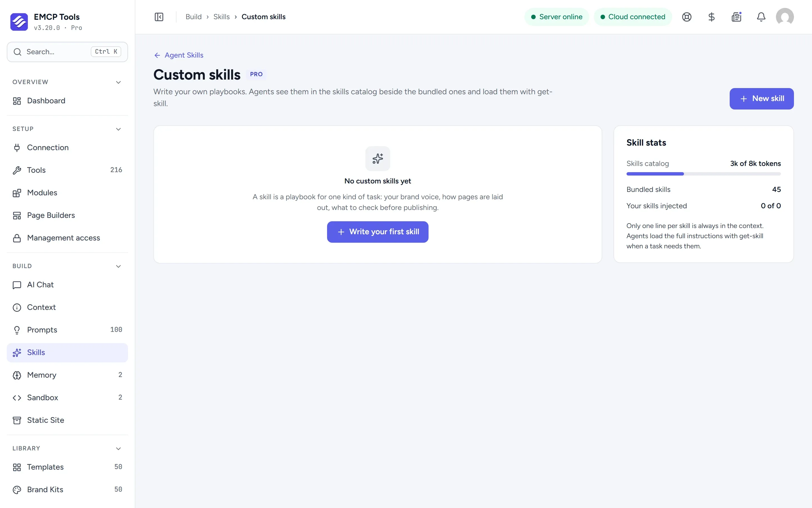Open user avatar profile menu
The width and height of the screenshot is (812, 508).
[785, 17]
